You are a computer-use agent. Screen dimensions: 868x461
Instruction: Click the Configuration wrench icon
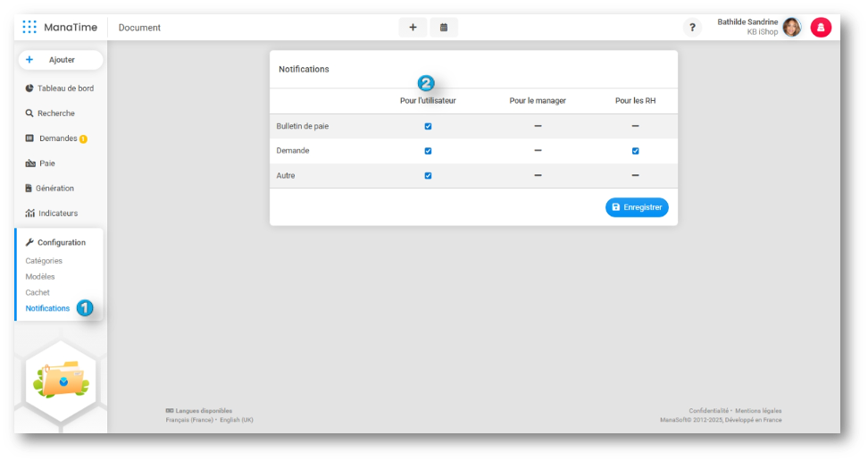point(29,242)
